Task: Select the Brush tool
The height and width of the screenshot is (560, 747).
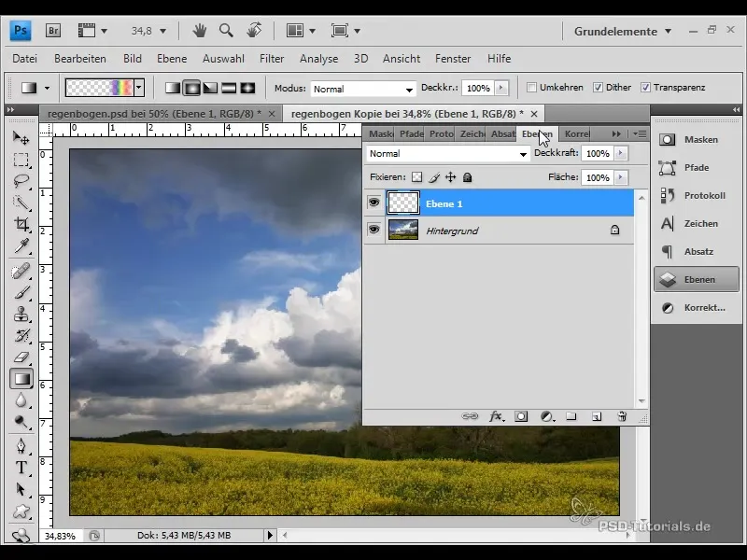Action: tap(21, 292)
